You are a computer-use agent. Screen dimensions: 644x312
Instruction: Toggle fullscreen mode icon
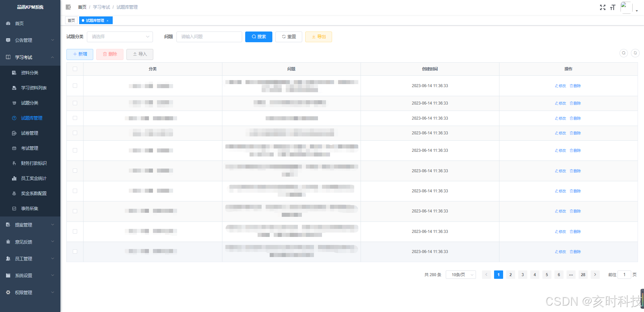pyautogui.click(x=603, y=7)
